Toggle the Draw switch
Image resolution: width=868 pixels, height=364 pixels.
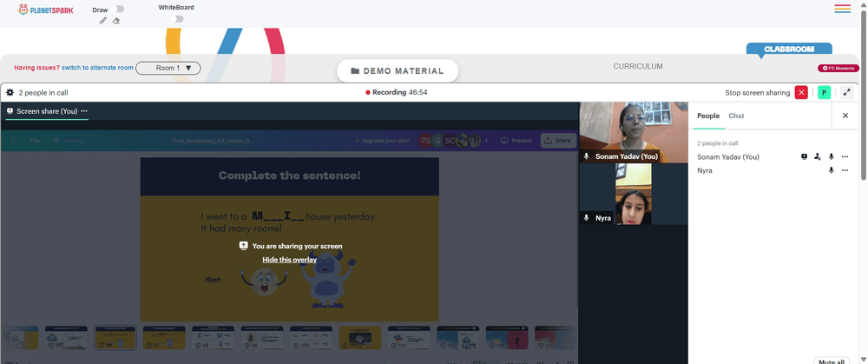click(x=117, y=9)
